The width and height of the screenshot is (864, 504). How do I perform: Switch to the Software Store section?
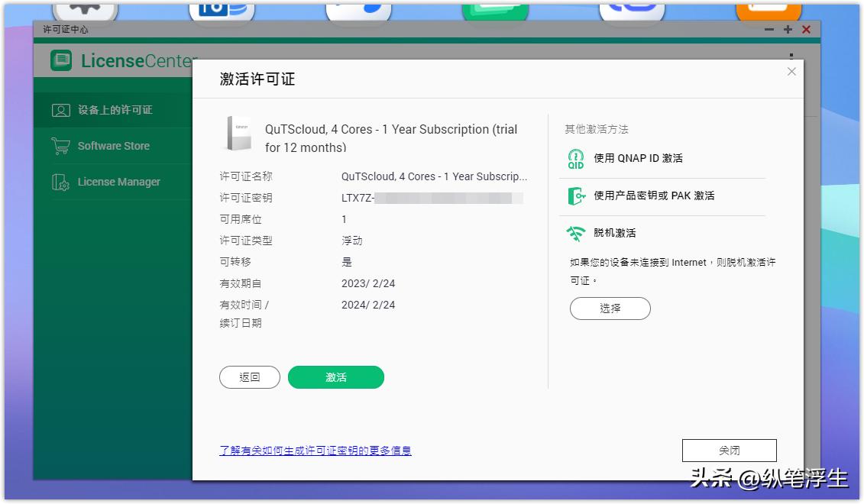(115, 146)
